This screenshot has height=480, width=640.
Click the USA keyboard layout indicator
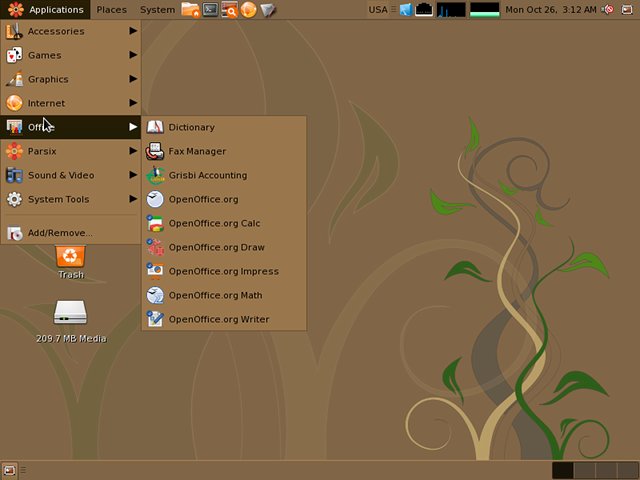(378, 9)
